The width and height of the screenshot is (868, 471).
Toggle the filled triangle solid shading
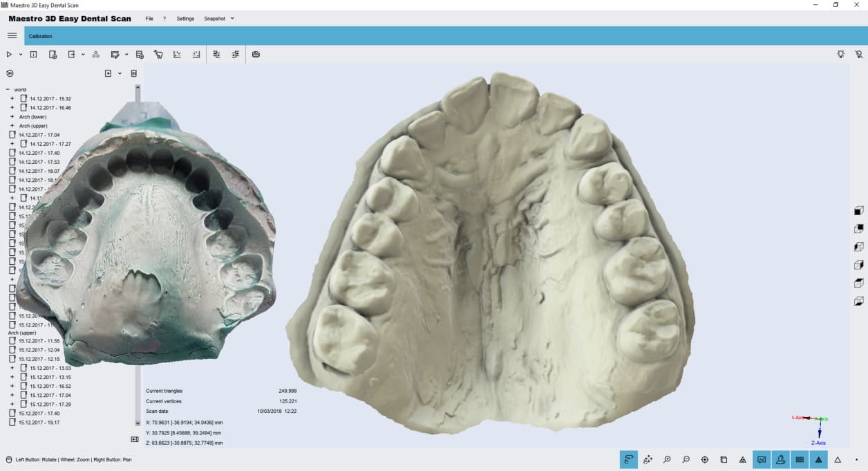click(x=818, y=459)
